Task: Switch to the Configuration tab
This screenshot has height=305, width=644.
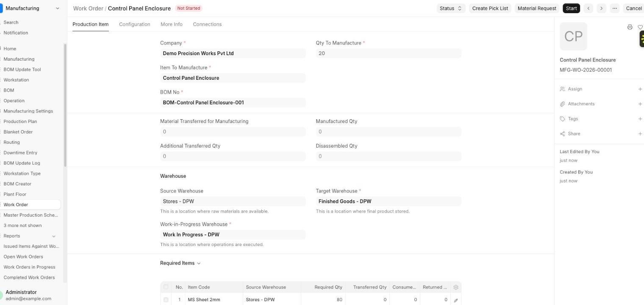Action: point(134,24)
